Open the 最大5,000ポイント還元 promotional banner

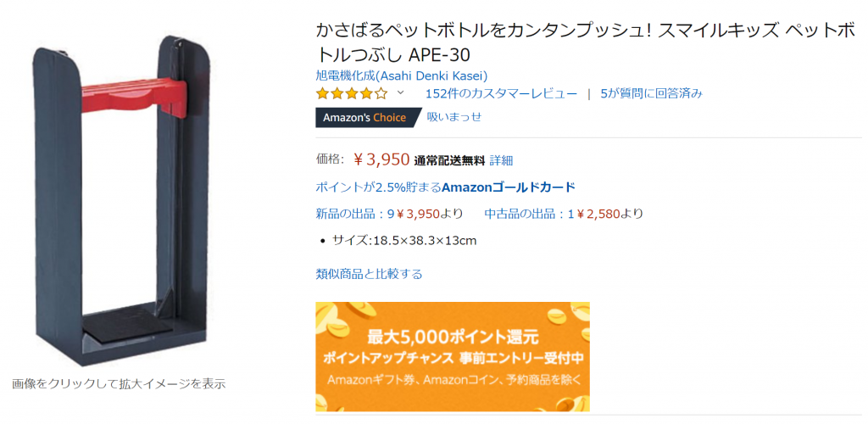click(453, 356)
